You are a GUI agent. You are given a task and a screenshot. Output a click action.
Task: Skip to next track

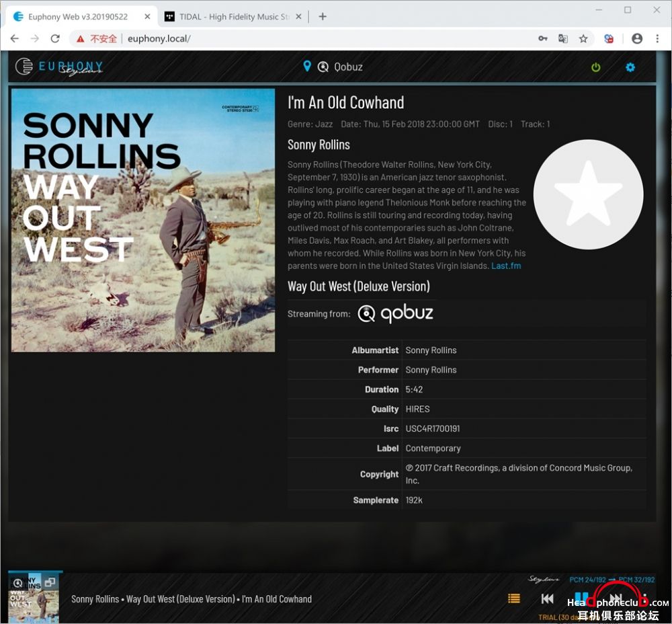coord(616,598)
